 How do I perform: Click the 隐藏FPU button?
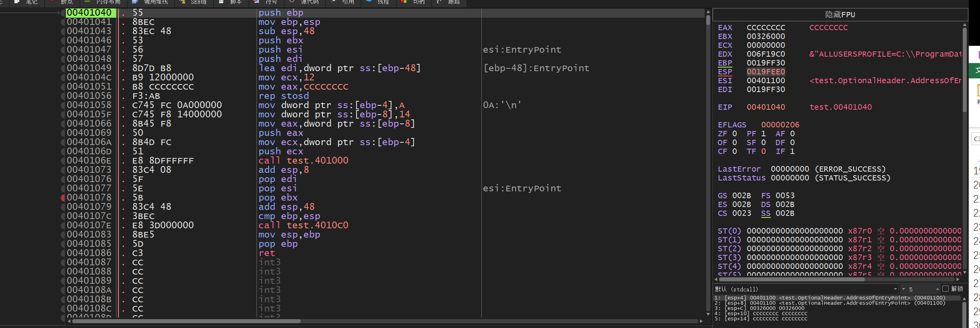coord(840,14)
